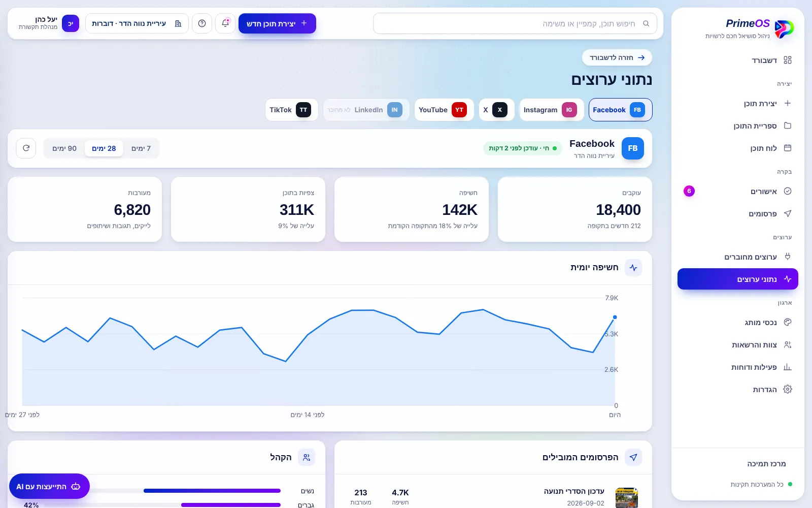Switch to the YouTube channel tab
The height and width of the screenshot is (508, 812).
tap(444, 110)
